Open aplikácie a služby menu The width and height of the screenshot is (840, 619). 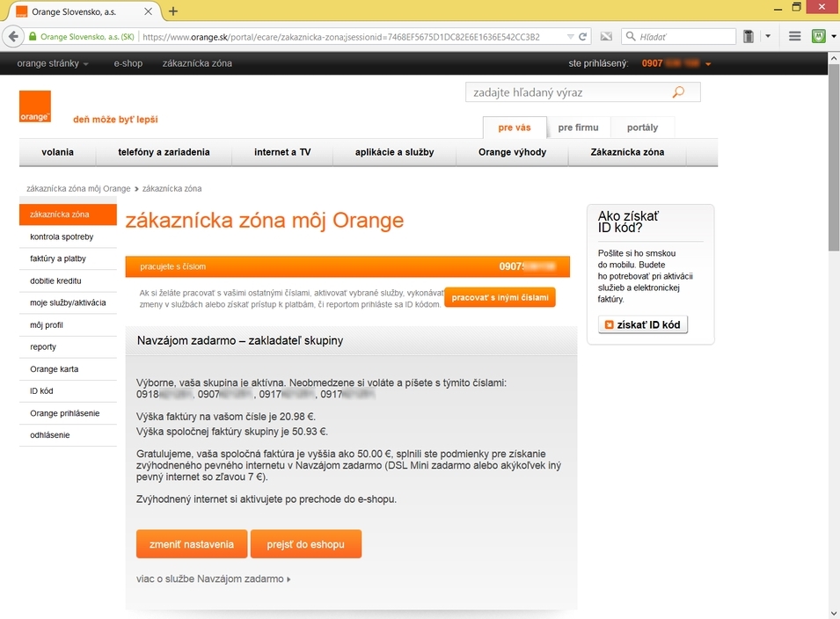pyautogui.click(x=394, y=152)
